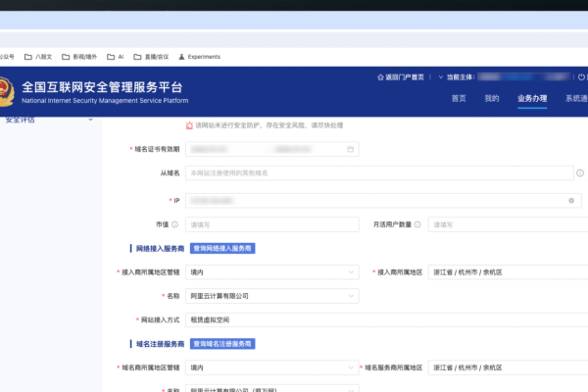The image size is (588, 392).
Task: Expand the 安全评估 sidebar section
Action: point(49,120)
